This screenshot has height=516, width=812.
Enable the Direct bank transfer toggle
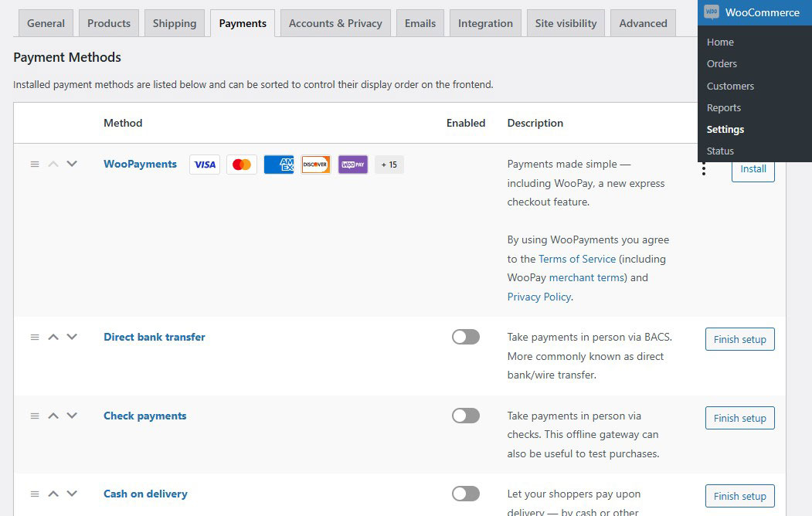pos(466,337)
